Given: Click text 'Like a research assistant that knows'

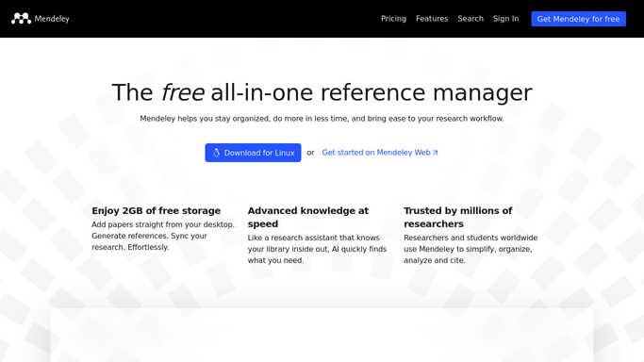Looking at the screenshot, I should pos(314,238).
